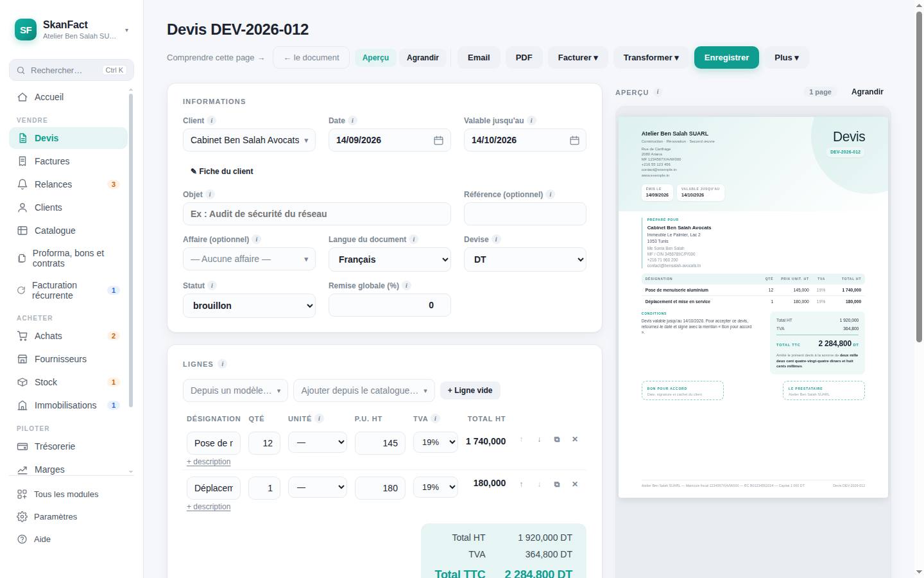Image resolution: width=924 pixels, height=578 pixels.
Task: Focus the Rechercher search field
Action: tap(71, 70)
